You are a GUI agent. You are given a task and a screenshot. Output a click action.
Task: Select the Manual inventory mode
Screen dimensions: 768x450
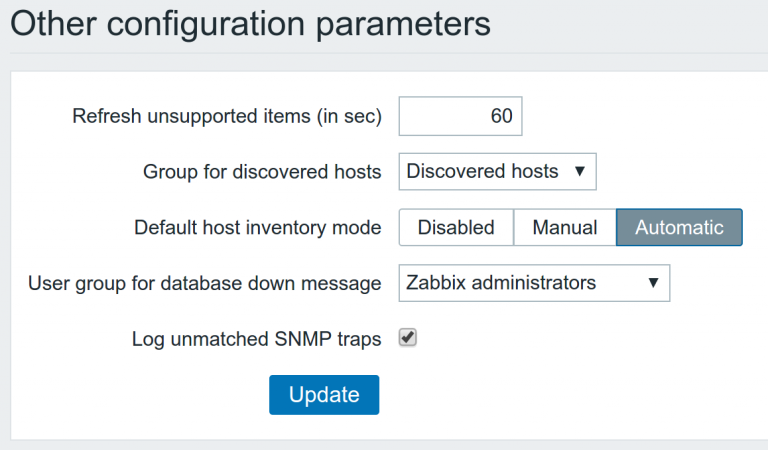coord(565,227)
